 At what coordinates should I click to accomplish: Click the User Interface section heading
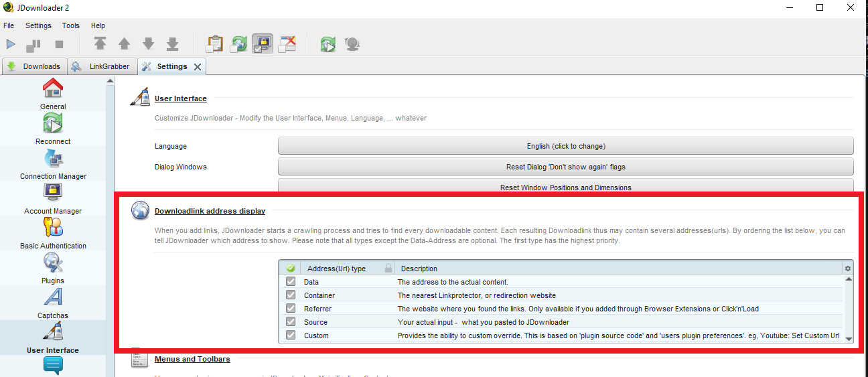[181, 98]
